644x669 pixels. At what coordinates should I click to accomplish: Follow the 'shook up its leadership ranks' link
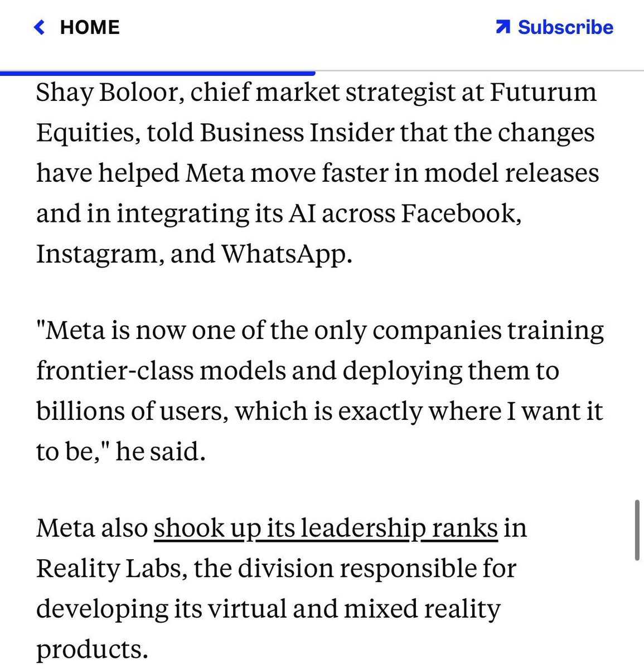tap(326, 528)
